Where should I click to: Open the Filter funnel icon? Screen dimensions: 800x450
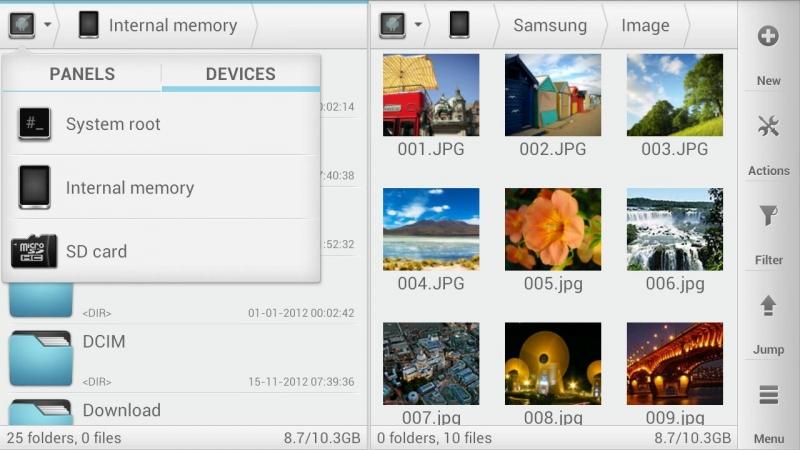point(768,216)
